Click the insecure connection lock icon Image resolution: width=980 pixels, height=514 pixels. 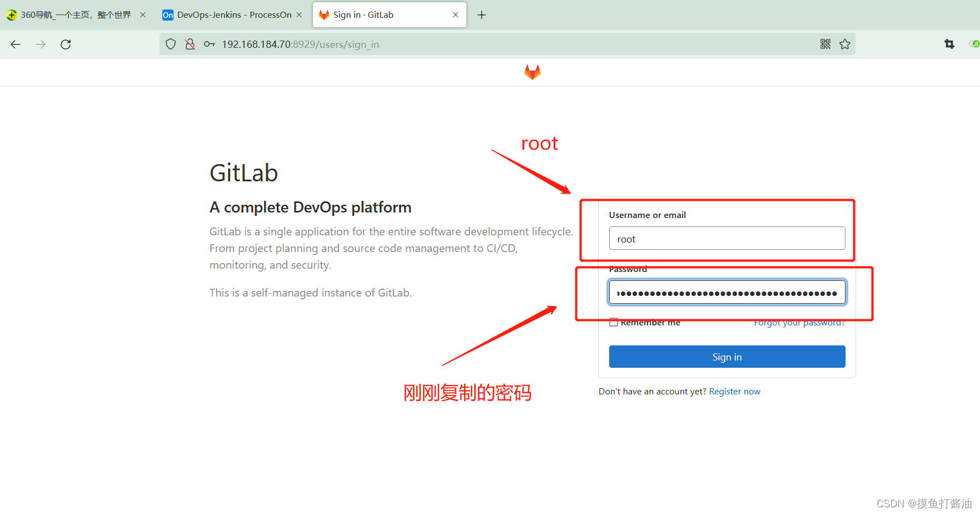coord(190,44)
